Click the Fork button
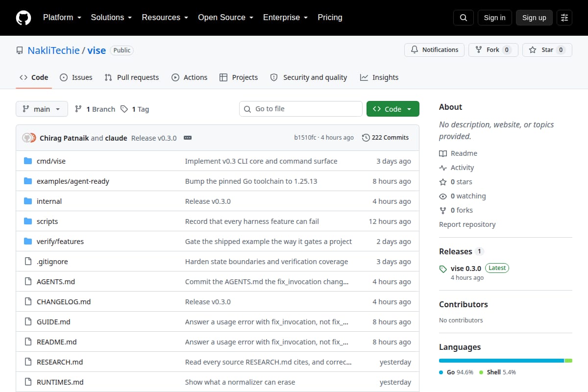This screenshot has width=588, height=392. (493, 50)
